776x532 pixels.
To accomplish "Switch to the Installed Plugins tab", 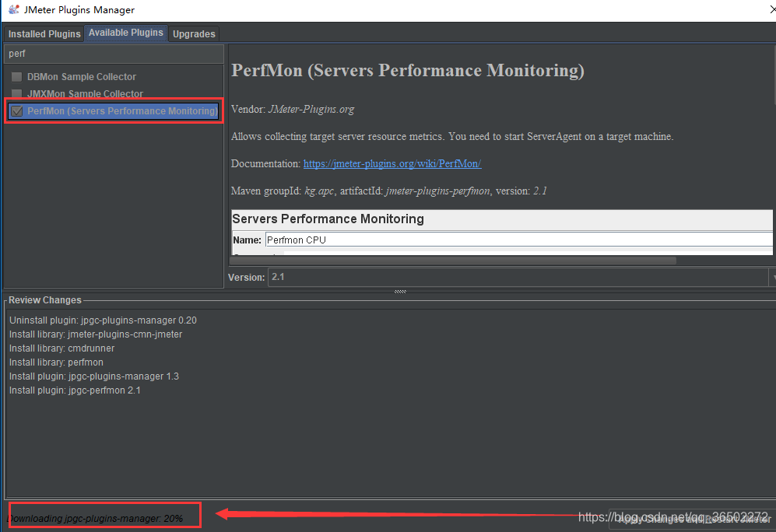I will pos(44,33).
